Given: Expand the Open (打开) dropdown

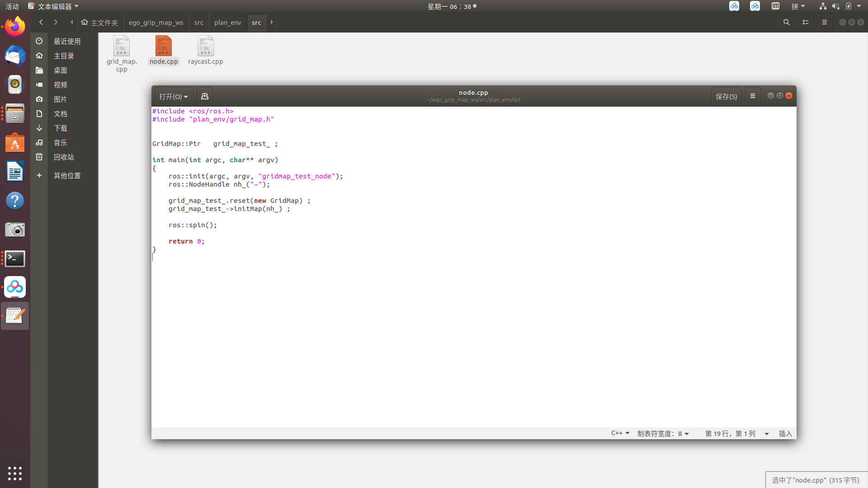Looking at the screenshot, I should [x=174, y=97].
